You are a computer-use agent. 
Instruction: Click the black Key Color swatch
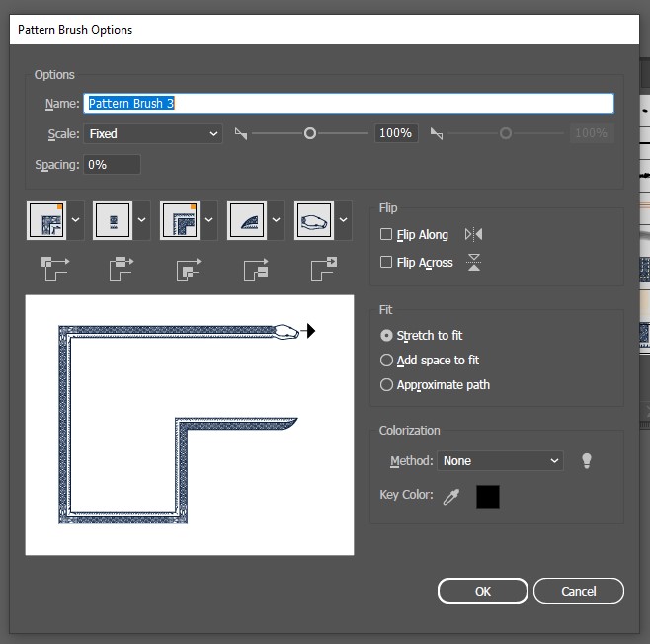click(x=488, y=497)
